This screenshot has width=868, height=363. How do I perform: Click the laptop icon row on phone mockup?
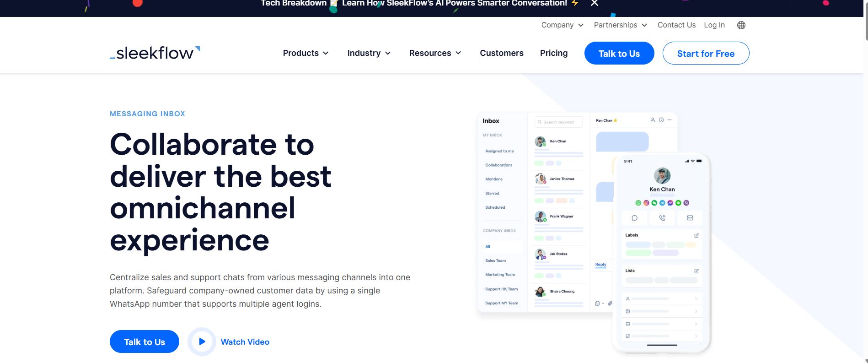[662, 324]
